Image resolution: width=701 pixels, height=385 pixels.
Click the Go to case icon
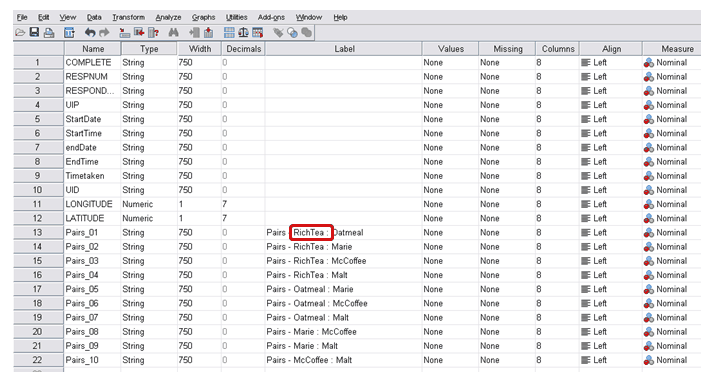tap(125, 33)
